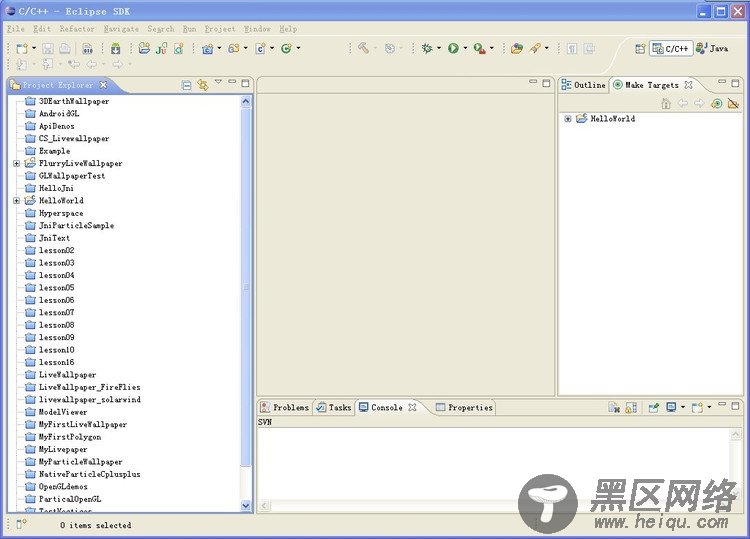Screen dimensions: 750x539
Task: Close the Console view tab
Action: [x=412, y=407]
